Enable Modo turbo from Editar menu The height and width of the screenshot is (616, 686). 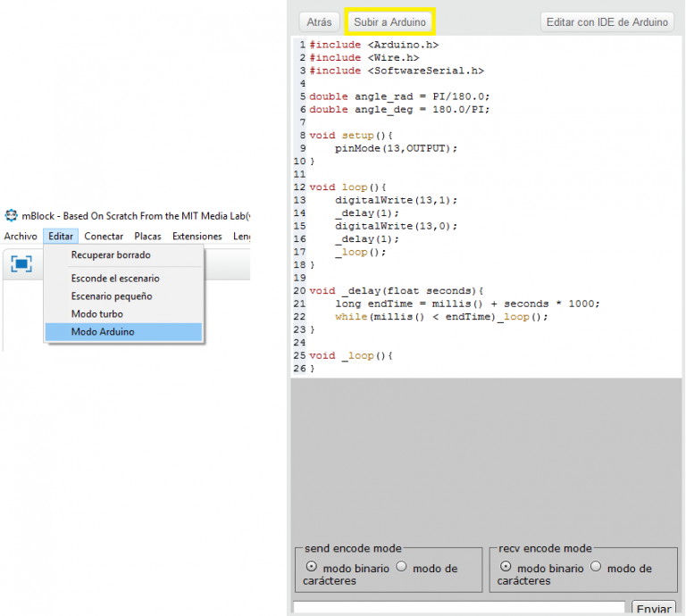point(97,314)
